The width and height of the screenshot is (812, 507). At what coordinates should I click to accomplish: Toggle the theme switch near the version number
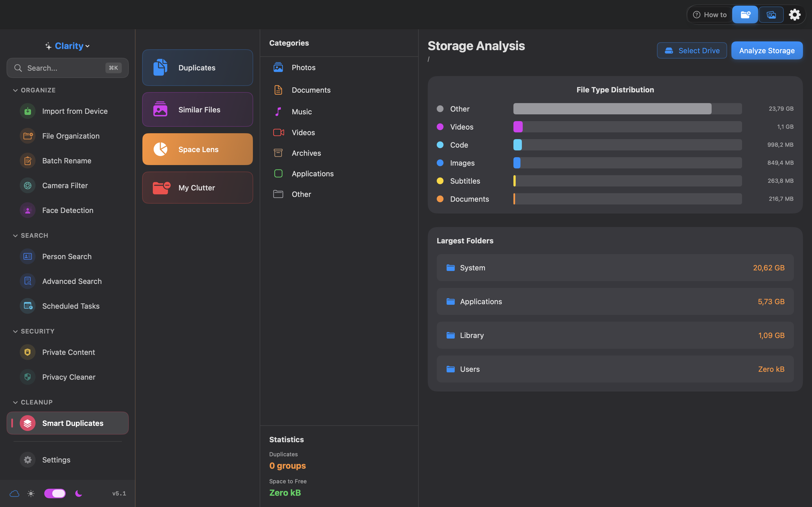click(55, 493)
